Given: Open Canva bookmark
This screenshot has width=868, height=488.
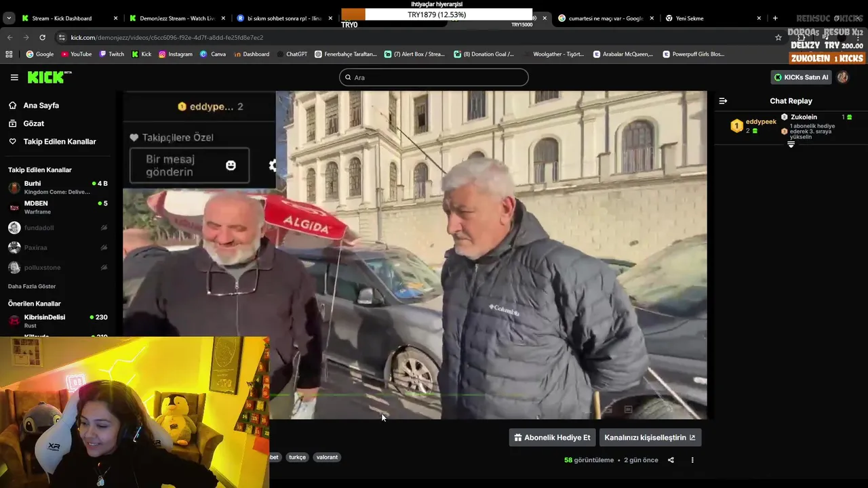Looking at the screenshot, I should [x=213, y=54].
